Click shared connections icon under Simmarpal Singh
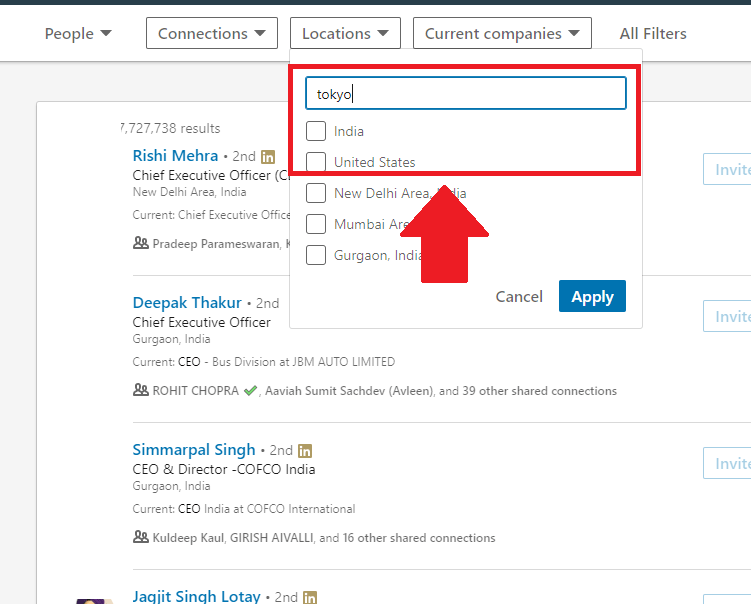Viewport: 751px width, 604px height. 141,537
